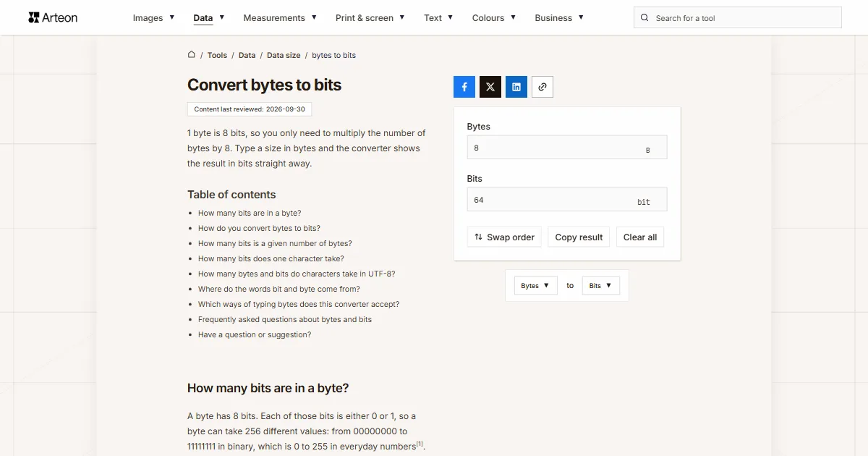The image size is (868, 456).
Task: Copy the page link icon
Action: (x=542, y=87)
